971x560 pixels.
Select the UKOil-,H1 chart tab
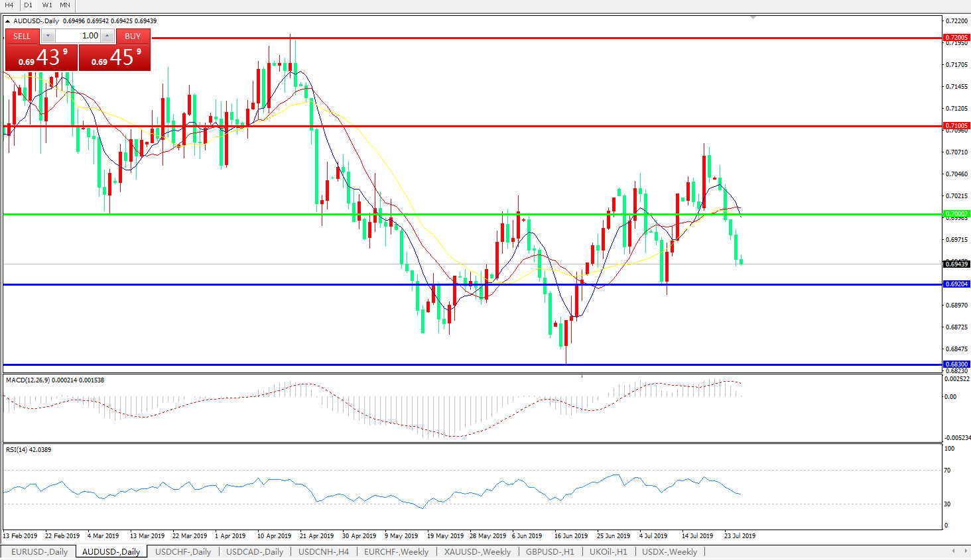pos(608,551)
